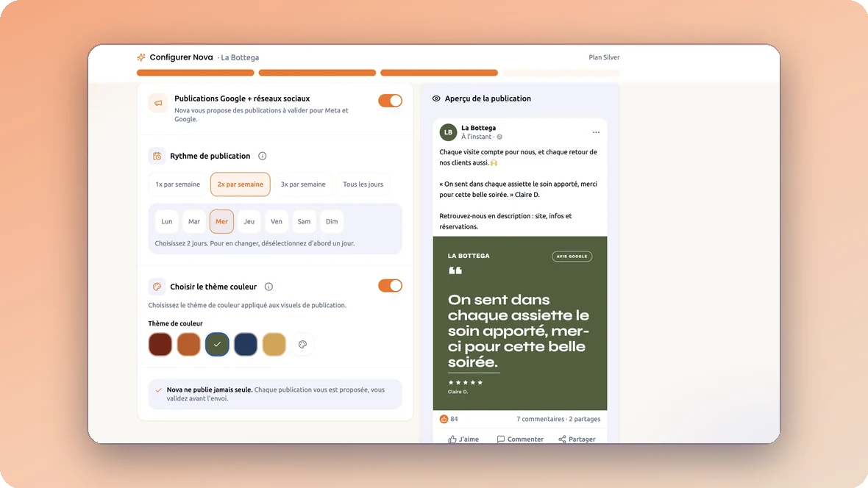Open the info tooltip for Choisir le thème couleur
This screenshot has height=488, width=868.
(268, 287)
